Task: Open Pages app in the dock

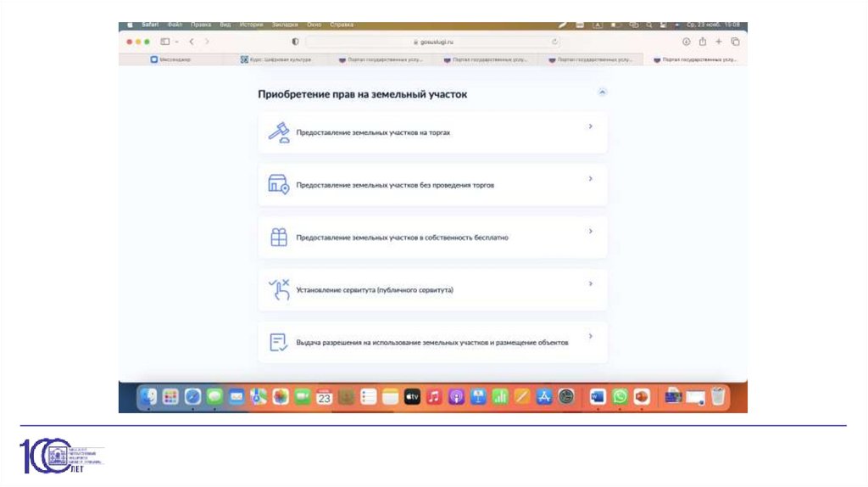Action: click(x=522, y=397)
